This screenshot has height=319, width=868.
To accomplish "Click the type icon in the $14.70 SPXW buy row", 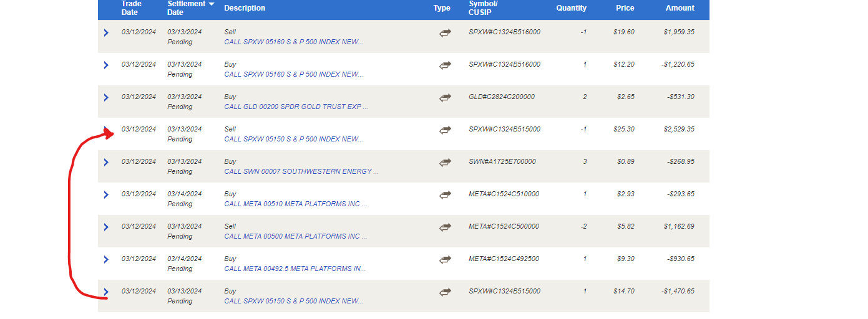I will 445,292.
